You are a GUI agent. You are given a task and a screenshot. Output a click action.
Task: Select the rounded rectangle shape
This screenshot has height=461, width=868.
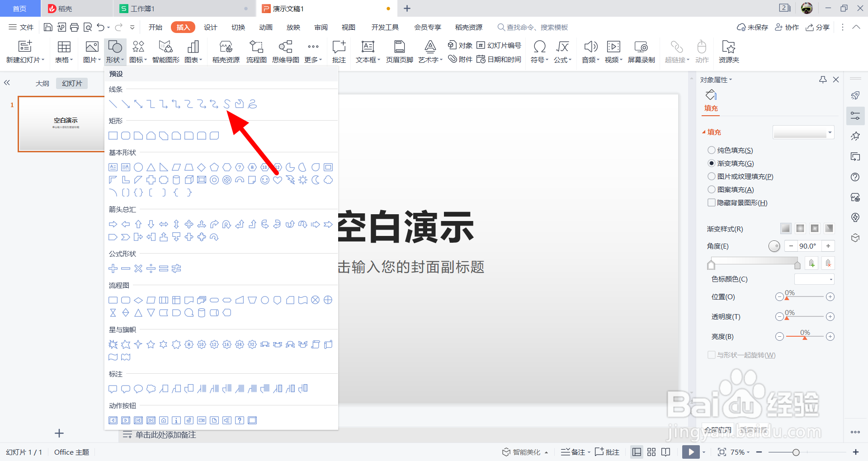(126, 136)
